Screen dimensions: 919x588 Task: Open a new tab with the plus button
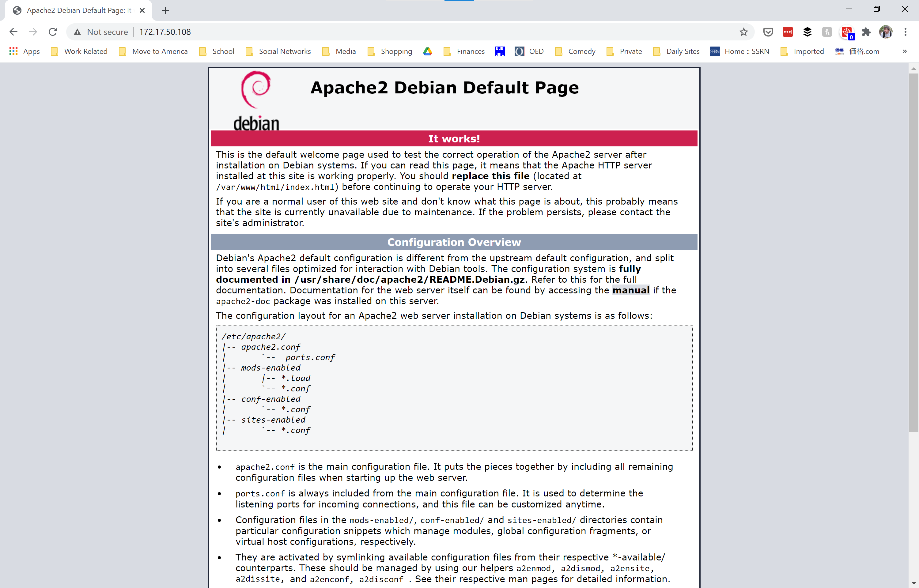point(165,10)
